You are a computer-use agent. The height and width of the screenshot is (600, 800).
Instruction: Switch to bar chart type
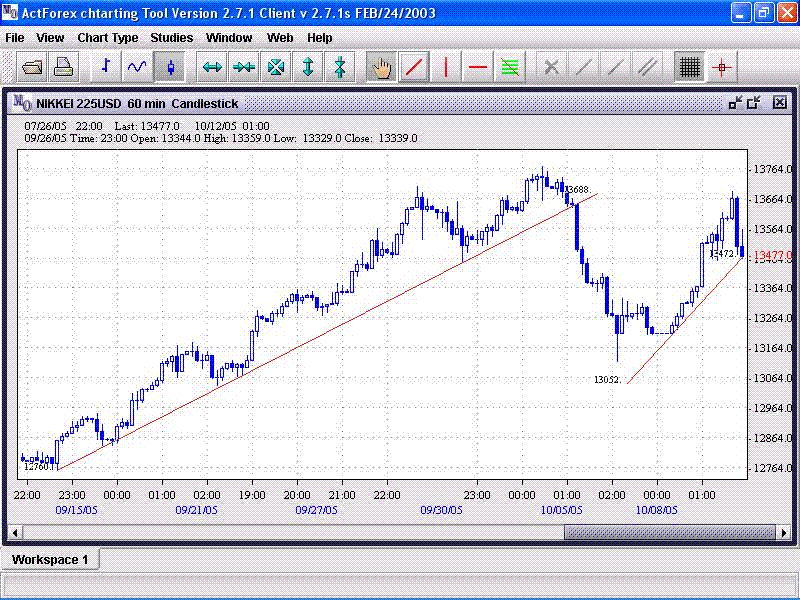(x=106, y=67)
